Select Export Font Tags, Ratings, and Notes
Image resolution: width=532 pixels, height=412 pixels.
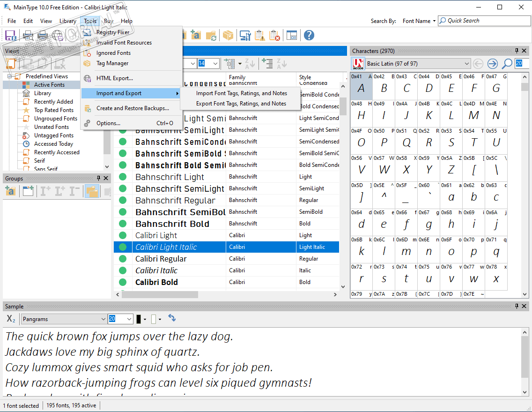click(x=241, y=104)
